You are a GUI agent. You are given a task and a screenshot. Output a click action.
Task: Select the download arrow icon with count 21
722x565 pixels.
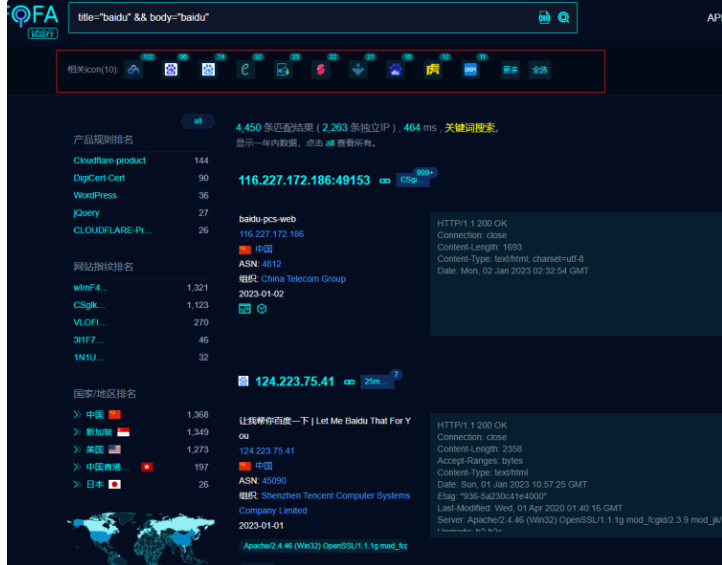click(358, 70)
